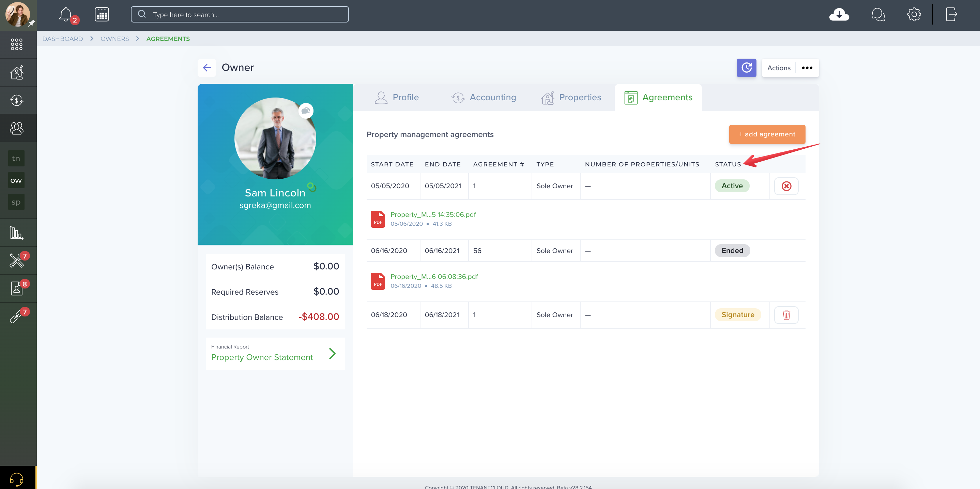980x489 pixels.
Task: Go to OWNERS breadcrumb
Action: click(x=114, y=39)
